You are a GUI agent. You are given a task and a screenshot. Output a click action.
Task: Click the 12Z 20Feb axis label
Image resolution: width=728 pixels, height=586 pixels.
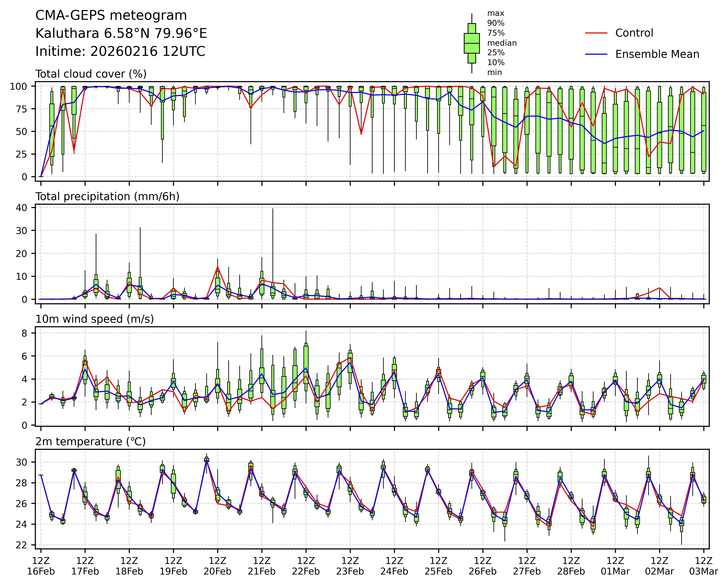217,566
